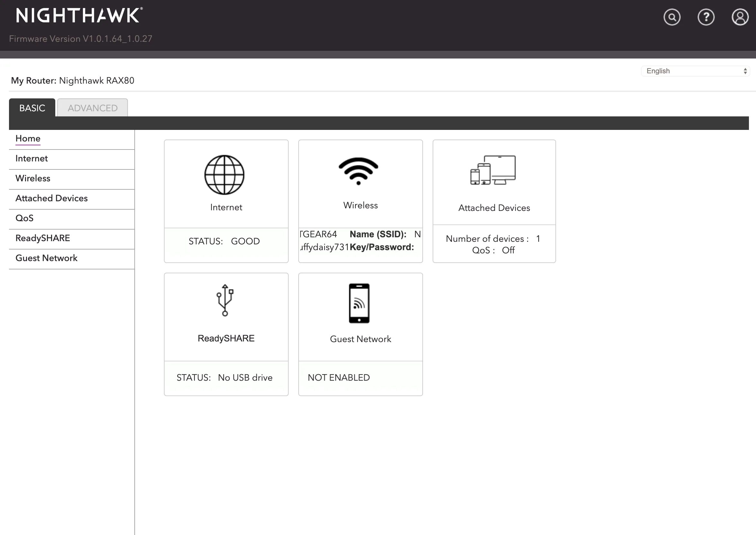Click the Internet tile label
This screenshot has width=756, height=535.
point(226,207)
